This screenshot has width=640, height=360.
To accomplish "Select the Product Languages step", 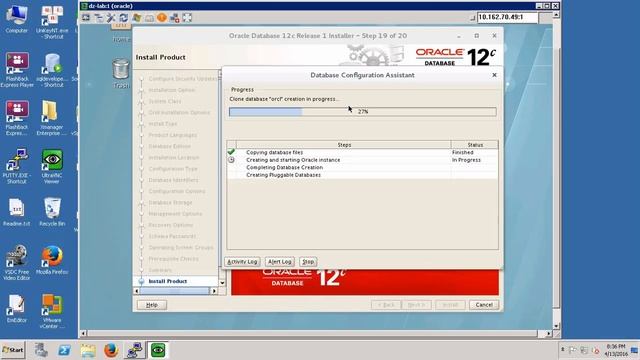I will pos(173,135).
